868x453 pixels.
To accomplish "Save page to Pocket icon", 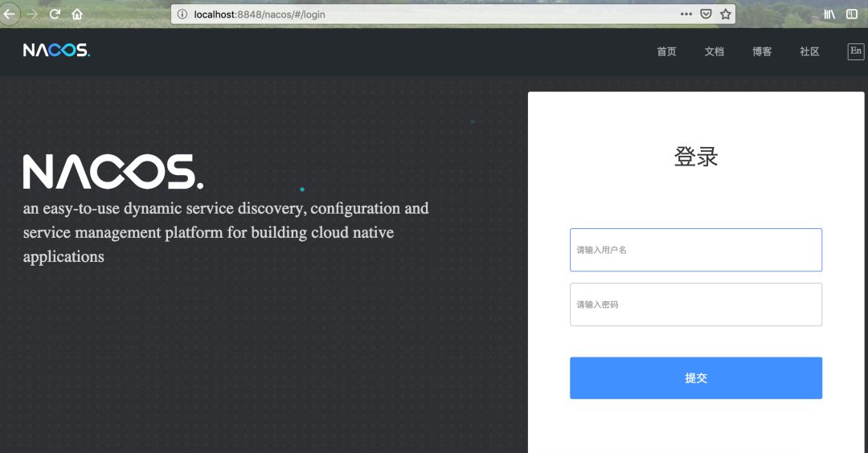I will 706,14.
